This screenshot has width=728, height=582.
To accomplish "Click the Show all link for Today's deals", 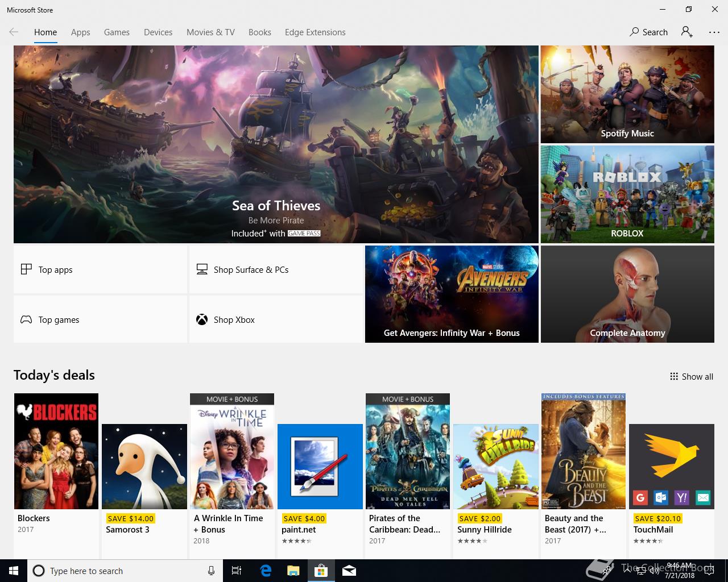I will coord(692,376).
